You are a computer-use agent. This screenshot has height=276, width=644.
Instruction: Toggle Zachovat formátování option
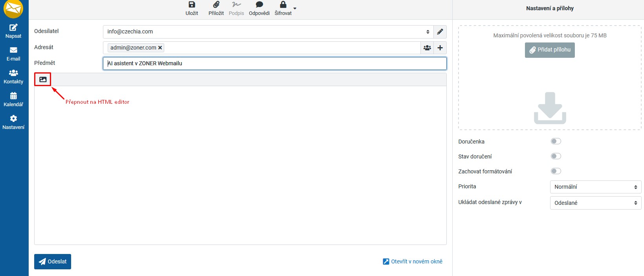[556, 171]
